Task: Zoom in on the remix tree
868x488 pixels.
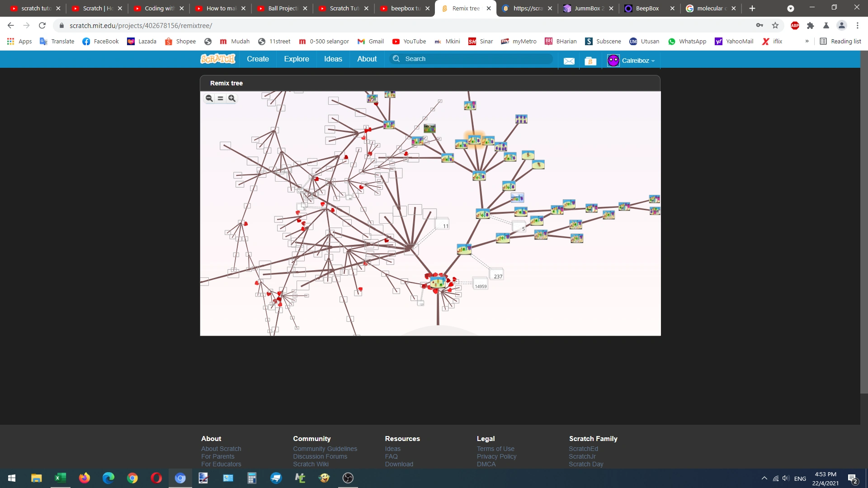Action: click(x=231, y=98)
